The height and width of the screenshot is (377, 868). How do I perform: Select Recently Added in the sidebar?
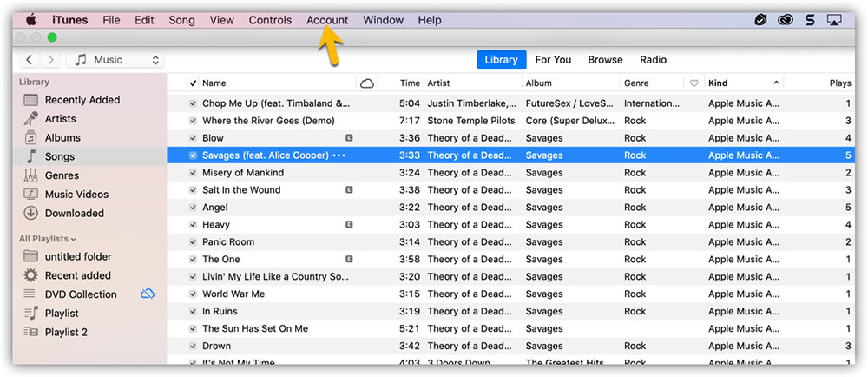[82, 100]
